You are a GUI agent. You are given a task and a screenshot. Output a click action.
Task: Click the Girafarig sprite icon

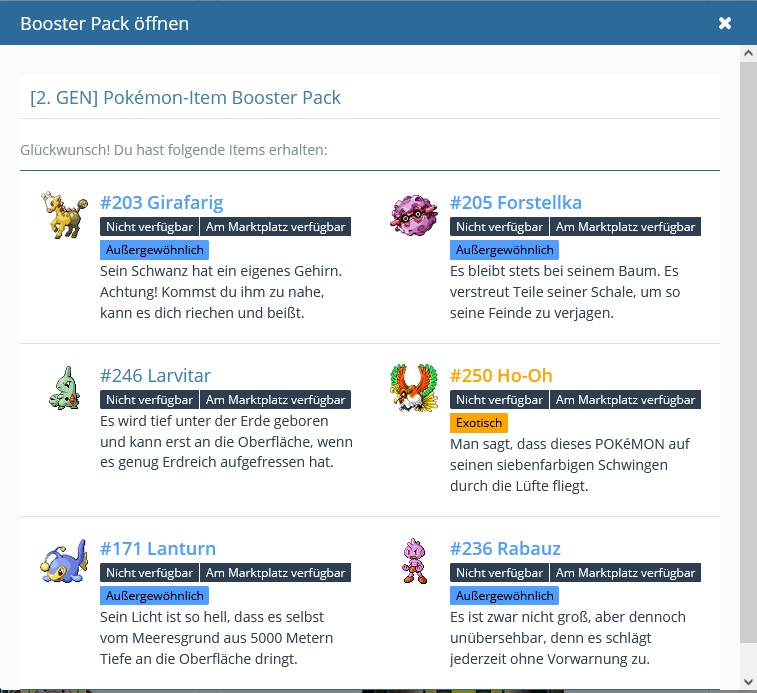64,215
